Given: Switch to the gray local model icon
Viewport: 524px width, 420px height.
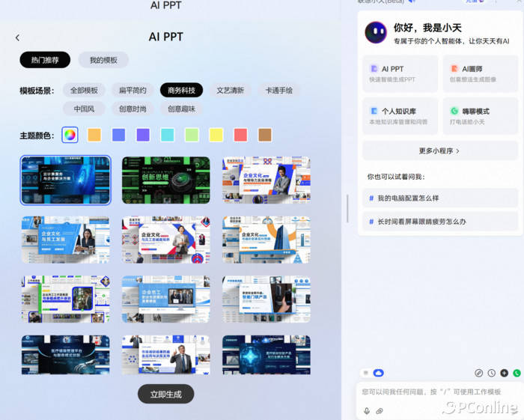Looking at the screenshot, I should pos(366,373).
